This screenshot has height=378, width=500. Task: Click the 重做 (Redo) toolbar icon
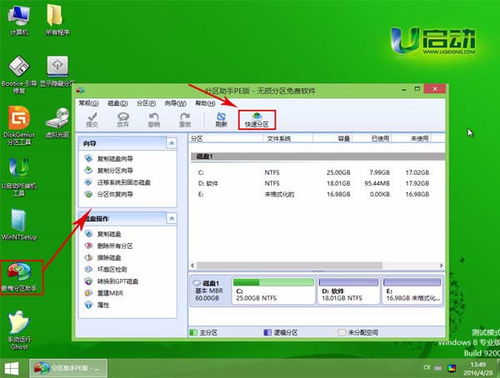[185, 120]
